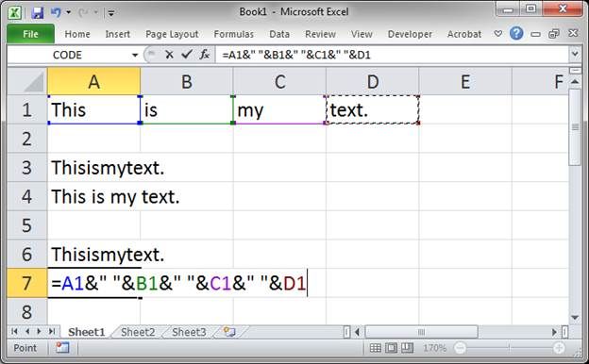Image resolution: width=589 pixels, height=364 pixels.
Task: Switch to the Sheet2 tab
Action: click(138, 332)
